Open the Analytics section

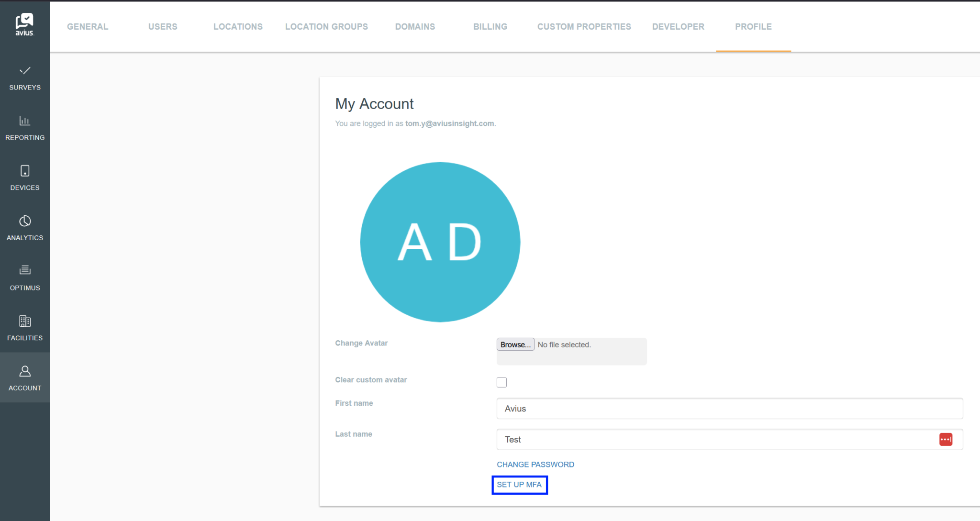pyautogui.click(x=24, y=228)
